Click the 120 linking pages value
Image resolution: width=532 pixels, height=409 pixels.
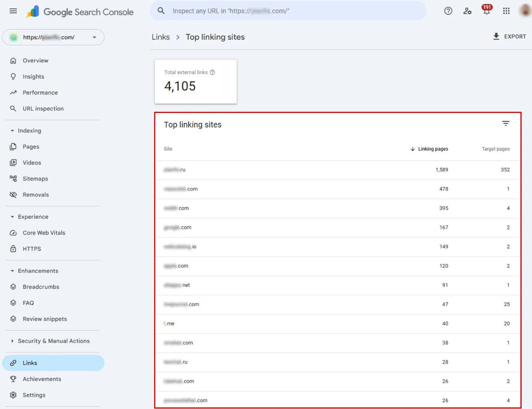[444, 266]
